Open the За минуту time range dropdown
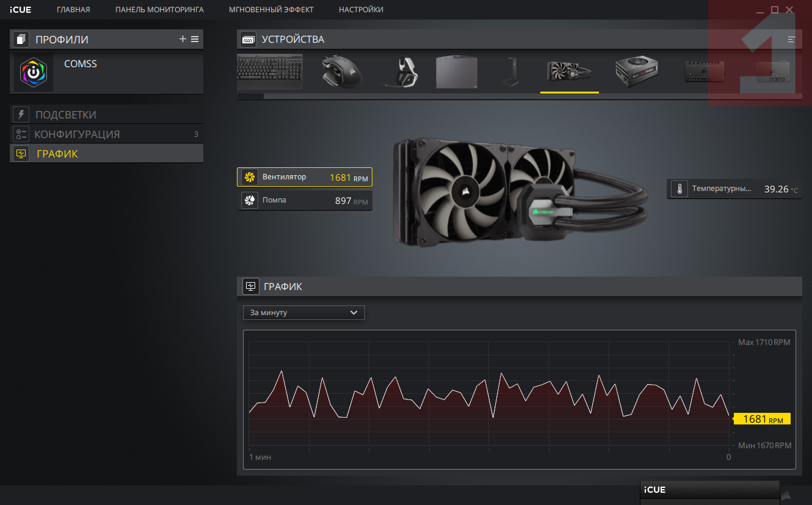The image size is (812, 505). (304, 313)
